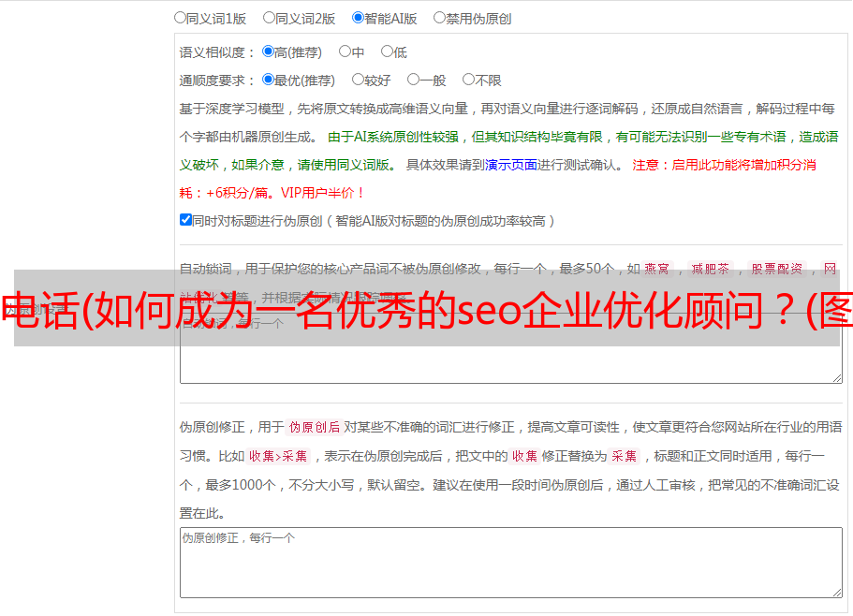
Task: Click resize handle of 自动锁词 textarea
Action: (836, 377)
